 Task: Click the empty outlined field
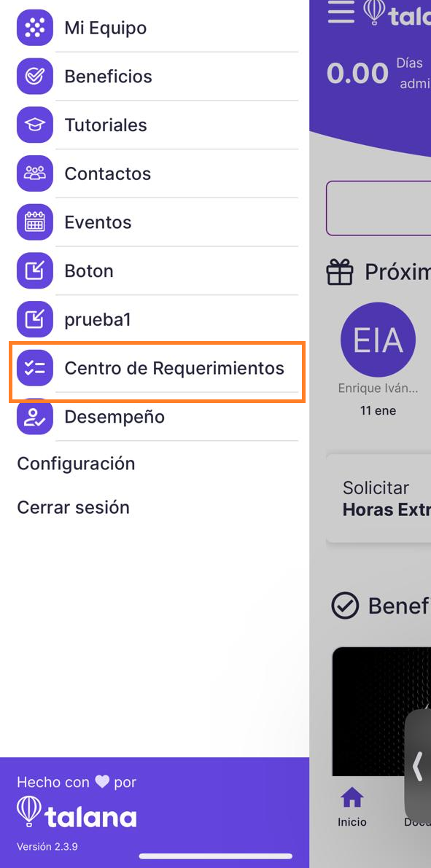tap(379, 208)
